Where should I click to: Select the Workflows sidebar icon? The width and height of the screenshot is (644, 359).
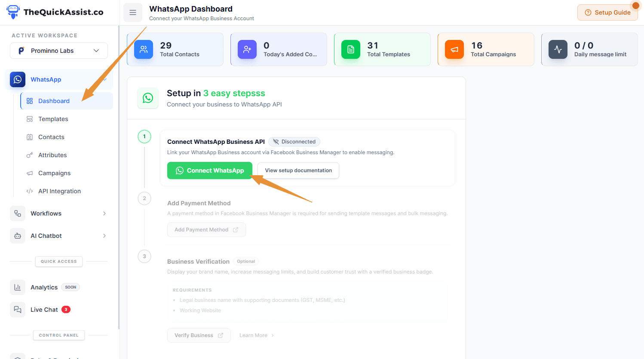click(x=18, y=213)
